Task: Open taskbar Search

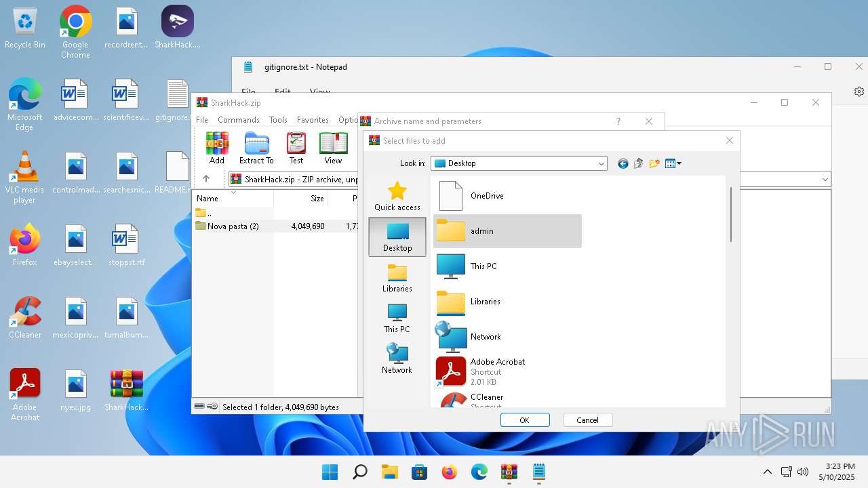Action: tap(360, 472)
